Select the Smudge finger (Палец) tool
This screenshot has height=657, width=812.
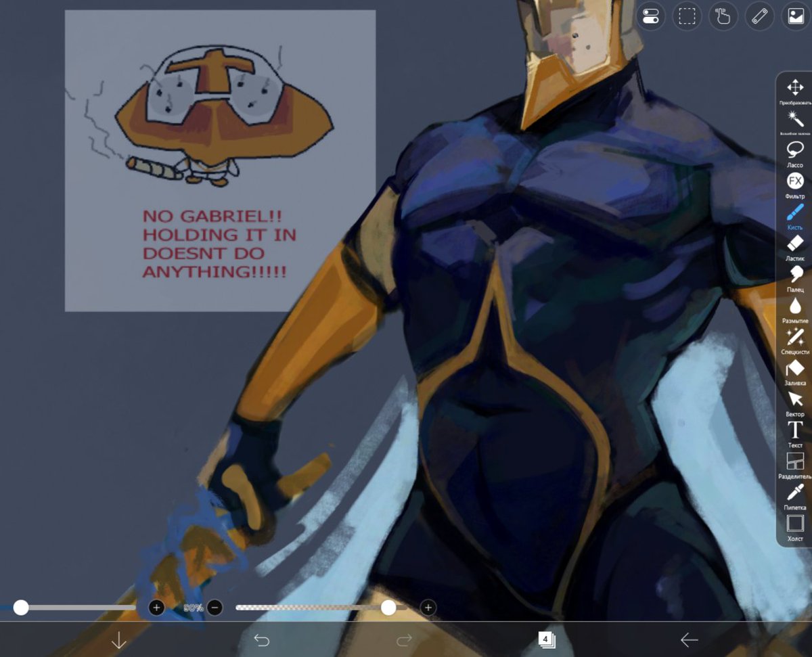[x=795, y=279]
